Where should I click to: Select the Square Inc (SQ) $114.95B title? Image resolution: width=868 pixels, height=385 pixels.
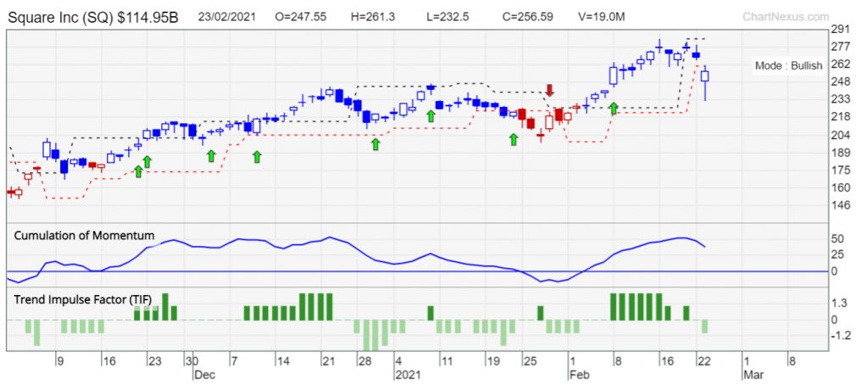93,17
